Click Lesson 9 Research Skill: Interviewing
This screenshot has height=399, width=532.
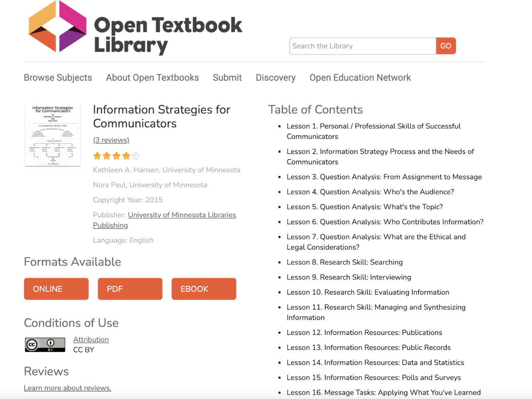click(349, 277)
